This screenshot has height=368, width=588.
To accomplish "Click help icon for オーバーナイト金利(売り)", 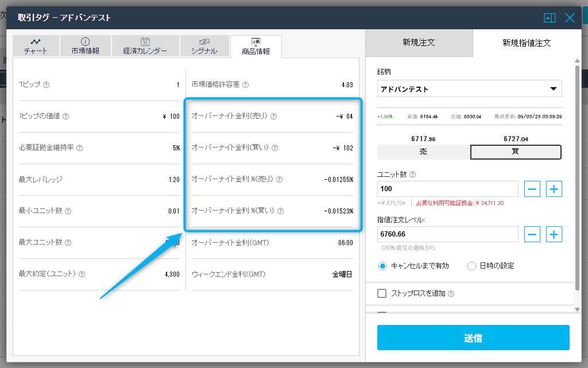I will tap(274, 116).
